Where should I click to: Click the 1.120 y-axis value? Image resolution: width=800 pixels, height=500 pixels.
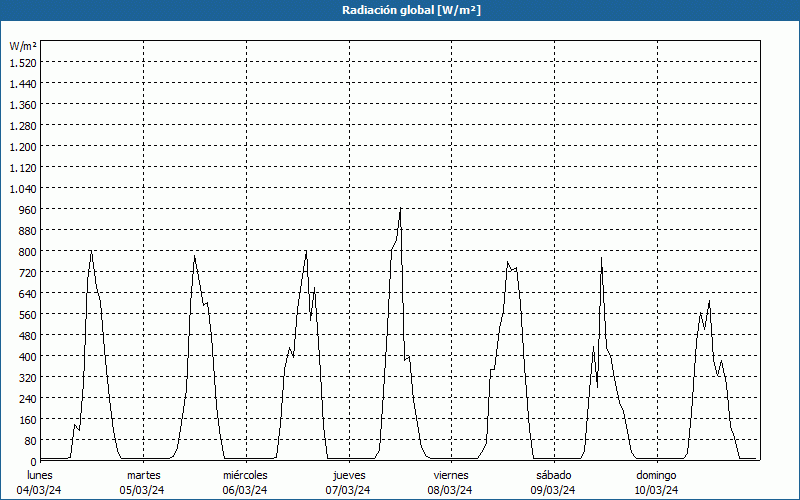[x=23, y=167]
